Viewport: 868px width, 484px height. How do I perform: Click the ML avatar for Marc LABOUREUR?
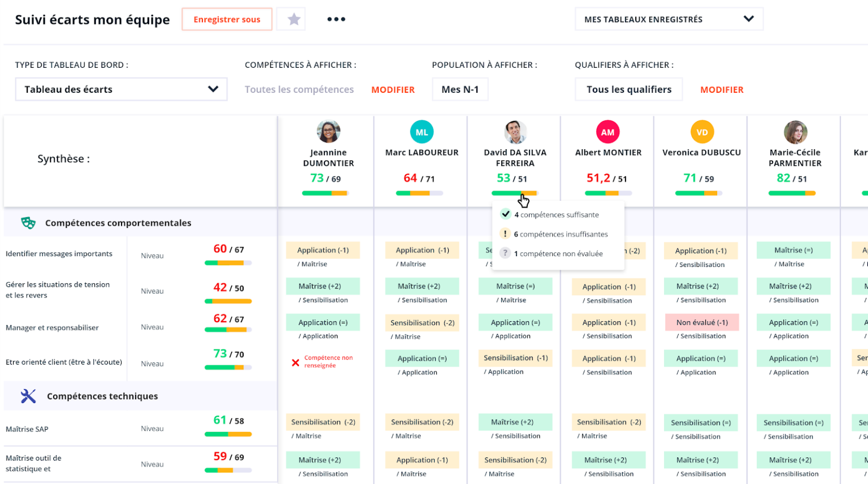pos(422,132)
